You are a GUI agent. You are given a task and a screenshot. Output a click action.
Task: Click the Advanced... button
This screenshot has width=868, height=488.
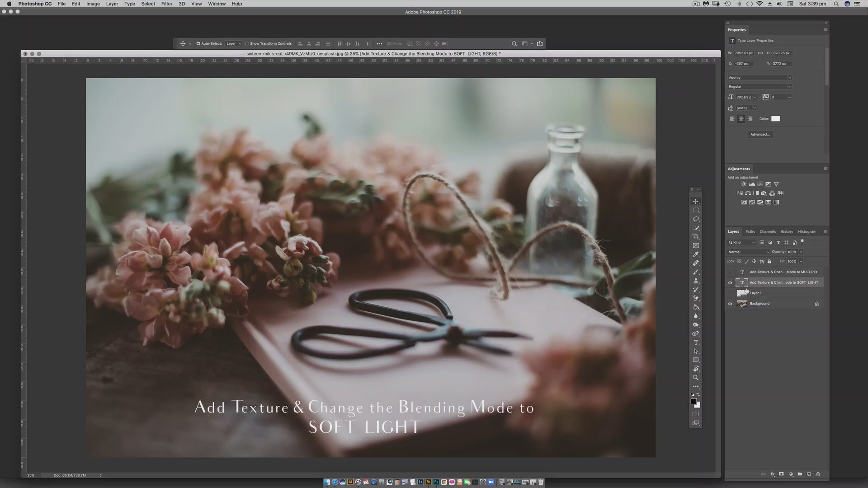[x=759, y=134]
